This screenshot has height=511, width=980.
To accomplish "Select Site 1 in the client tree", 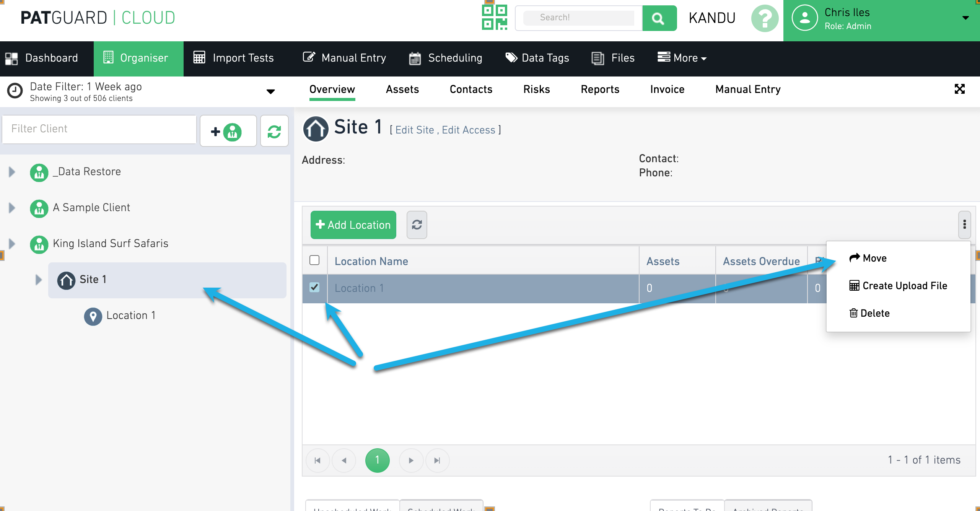I will [x=167, y=280].
